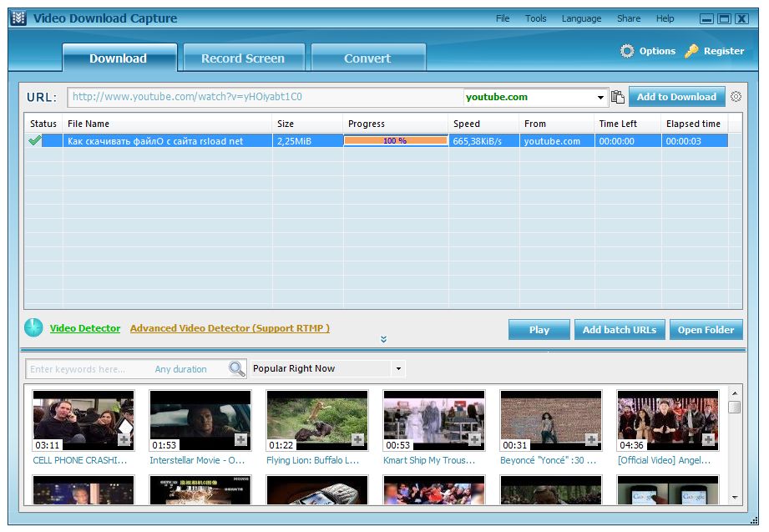Open Options using the gear icon
The width and height of the screenshot is (769, 532).
pyautogui.click(x=626, y=51)
